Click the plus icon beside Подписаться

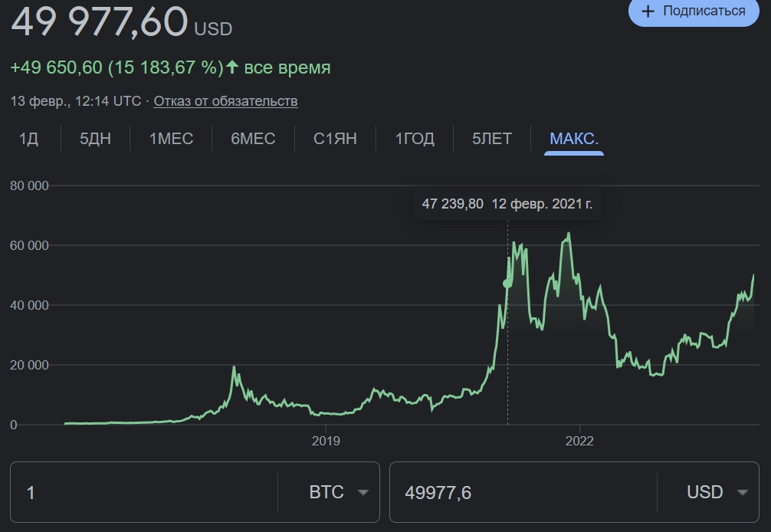tap(648, 11)
